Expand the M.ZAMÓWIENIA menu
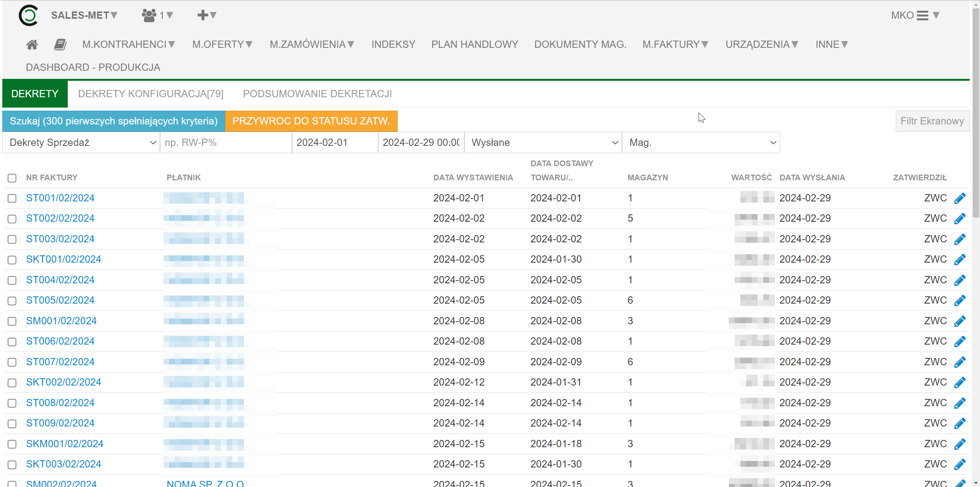 312,44
